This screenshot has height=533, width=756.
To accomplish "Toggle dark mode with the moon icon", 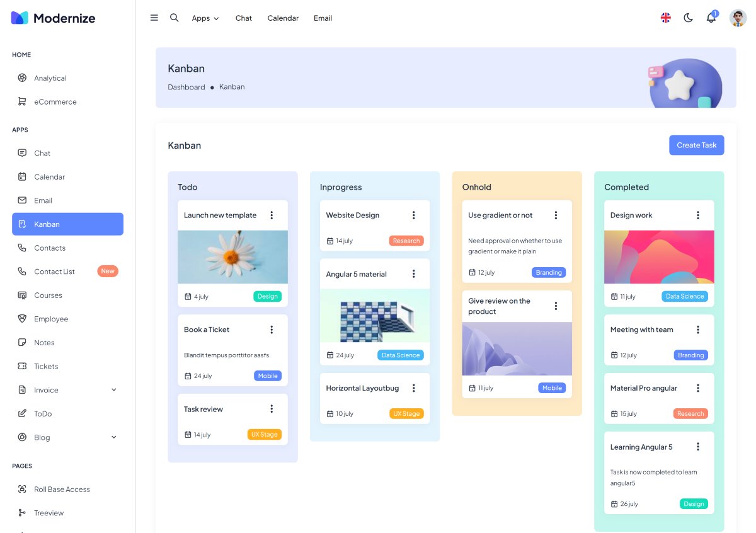I will pyautogui.click(x=688, y=18).
